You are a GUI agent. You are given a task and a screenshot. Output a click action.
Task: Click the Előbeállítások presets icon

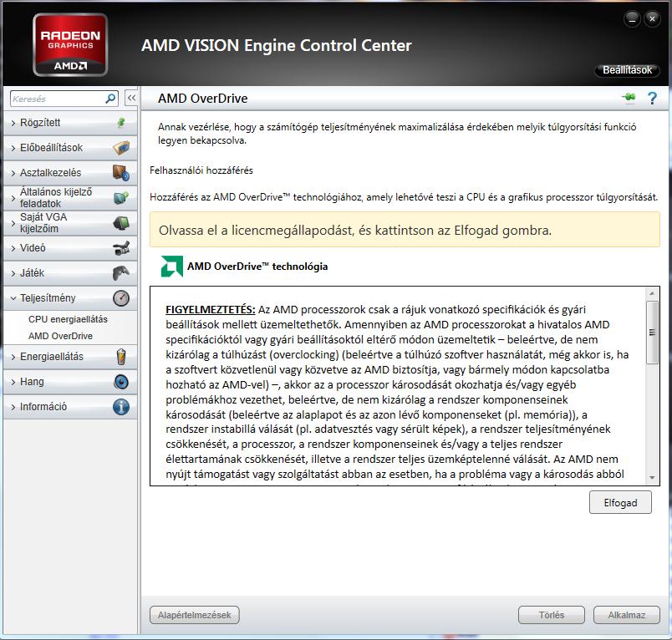point(121,148)
